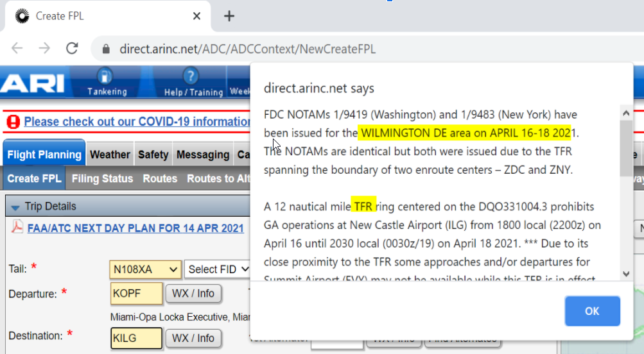This screenshot has height=354, width=644.
Task: Select the Create FPL browser tab
Action: tap(107, 16)
